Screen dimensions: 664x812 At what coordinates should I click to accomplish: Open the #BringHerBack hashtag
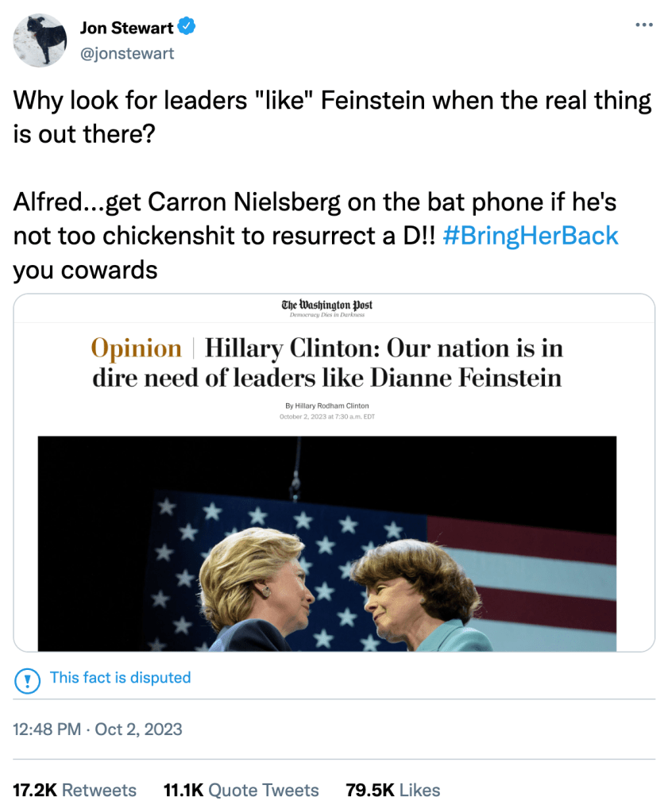(531, 237)
